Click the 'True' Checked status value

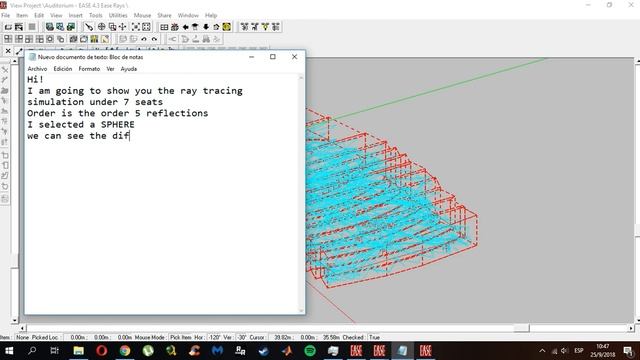point(374,337)
